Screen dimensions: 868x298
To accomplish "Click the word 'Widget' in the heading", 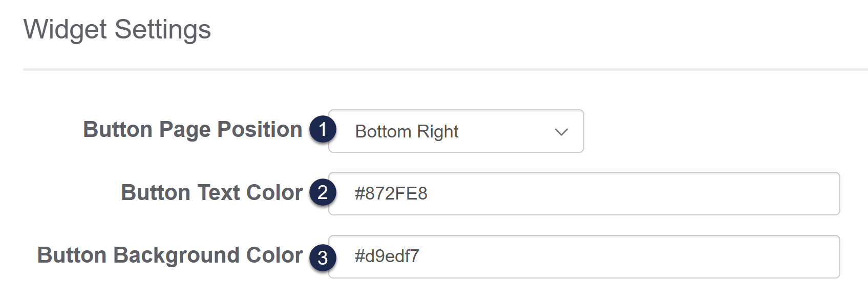I will 66,29.
